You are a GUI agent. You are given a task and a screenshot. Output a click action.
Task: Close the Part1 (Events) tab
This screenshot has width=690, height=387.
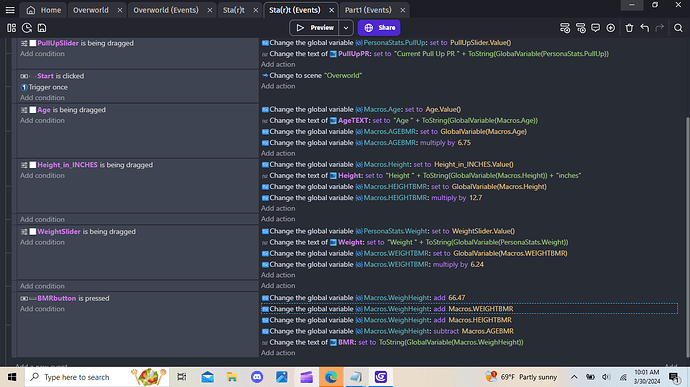click(x=403, y=10)
